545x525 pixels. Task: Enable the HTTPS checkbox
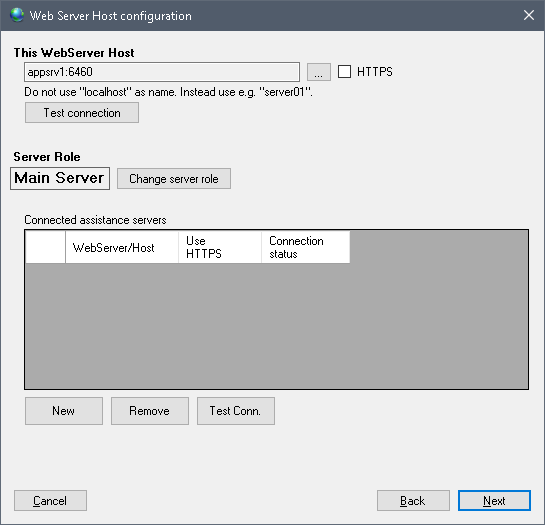[x=344, y=72]
